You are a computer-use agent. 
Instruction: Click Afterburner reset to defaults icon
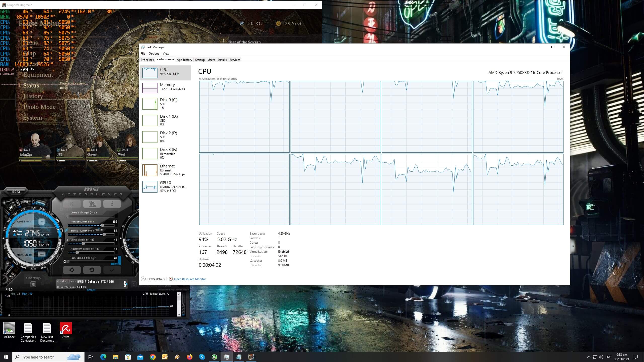(92, 270)
